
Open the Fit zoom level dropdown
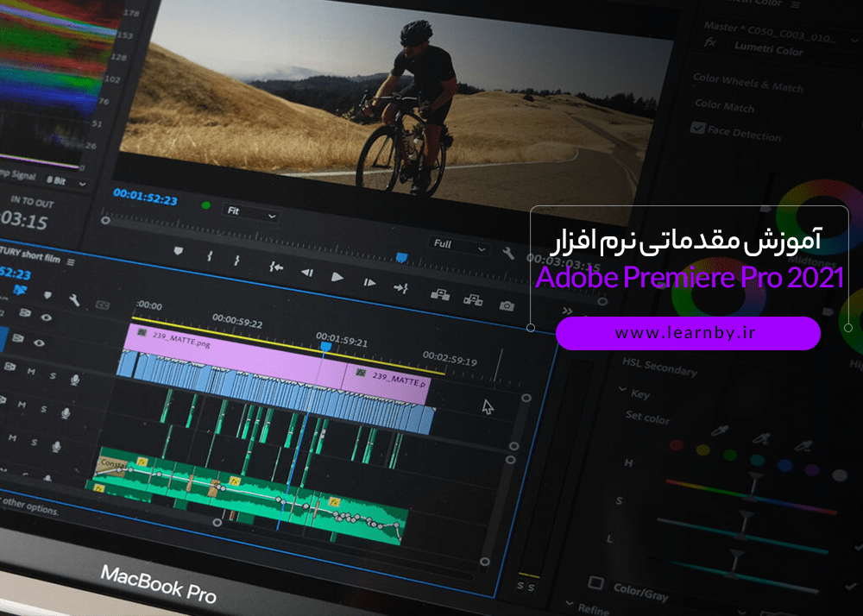click(x=251, y=213)
